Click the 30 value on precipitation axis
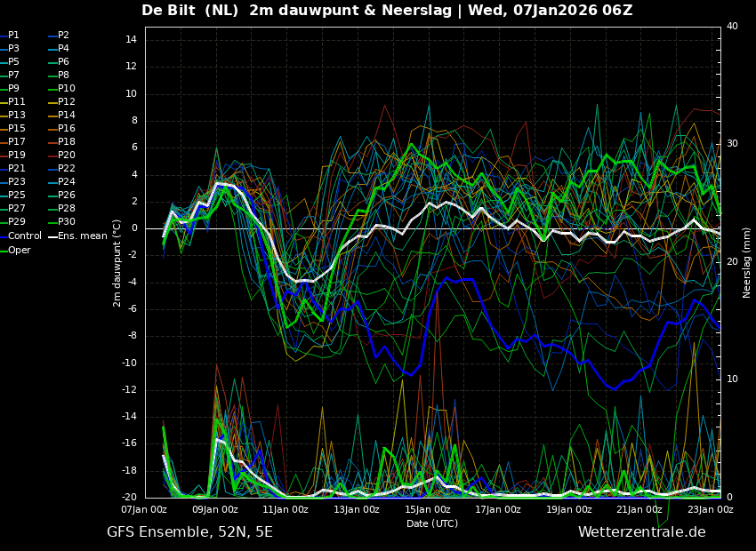 tap(732, 144)
